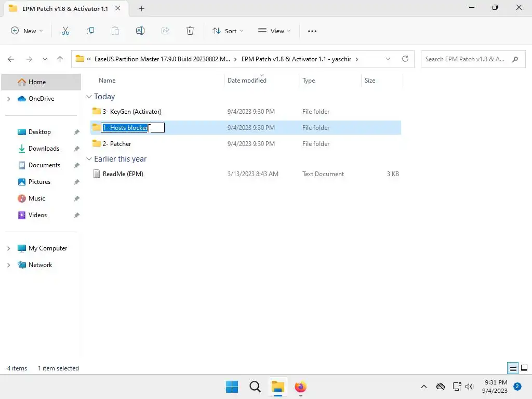This screenshot has height=399, width=532.
Task: Click chevron after yaschir in address bar
Action: pyautogui.click(x=357, y=59)
